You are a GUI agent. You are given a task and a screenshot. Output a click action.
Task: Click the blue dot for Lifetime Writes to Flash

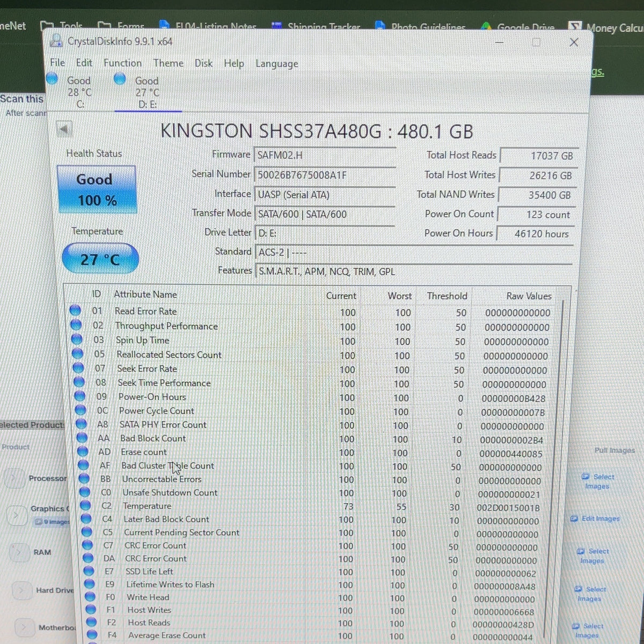click(x=90, y=583)
